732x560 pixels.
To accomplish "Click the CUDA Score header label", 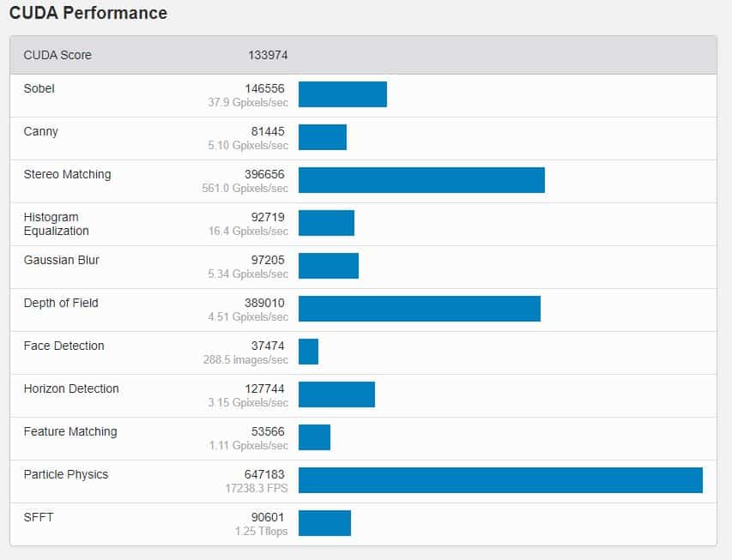I will click(57, 55).
